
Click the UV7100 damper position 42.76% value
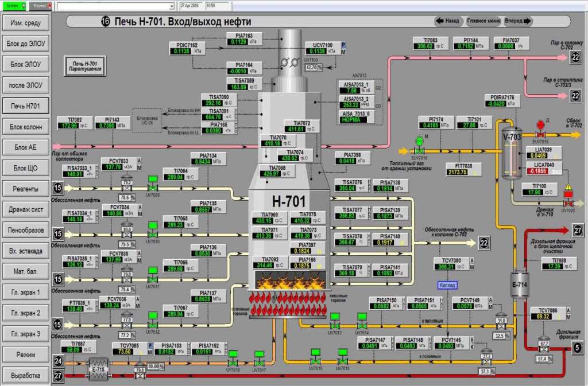[314, 67]
